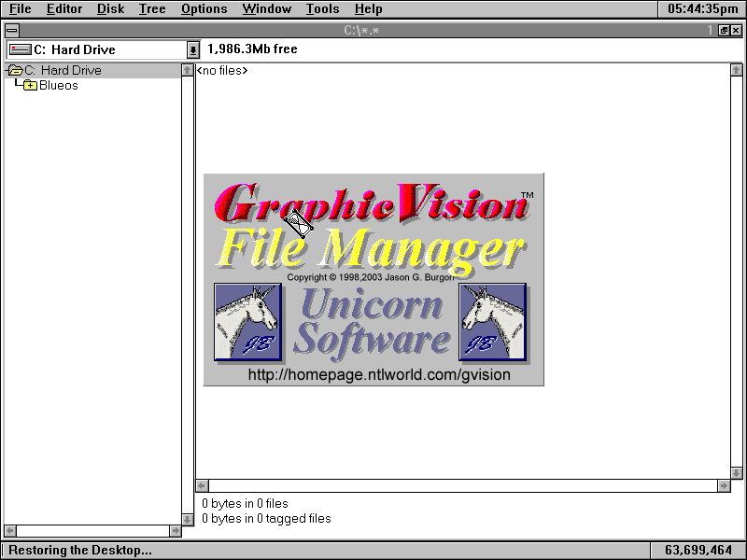Expand the Blueos folder plus icon
747x560 pixels.
[x=31, y=86]
